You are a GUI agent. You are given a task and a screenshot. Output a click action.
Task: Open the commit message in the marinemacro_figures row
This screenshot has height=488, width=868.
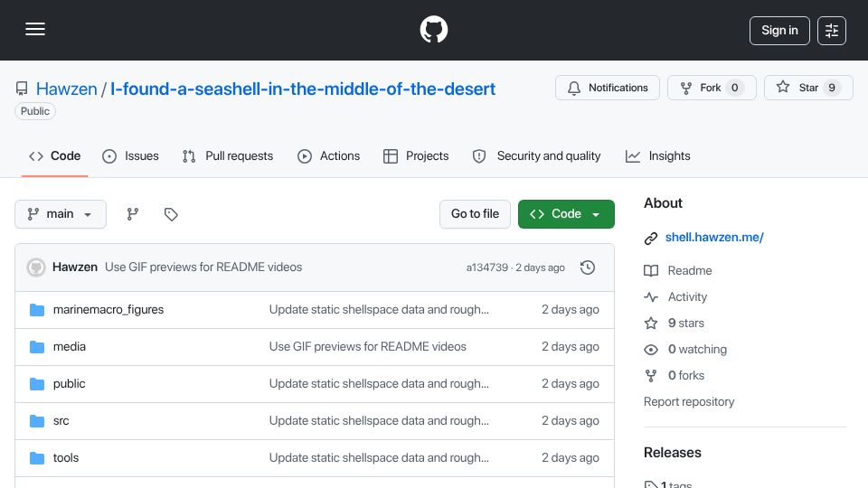[x=379, y=310]
